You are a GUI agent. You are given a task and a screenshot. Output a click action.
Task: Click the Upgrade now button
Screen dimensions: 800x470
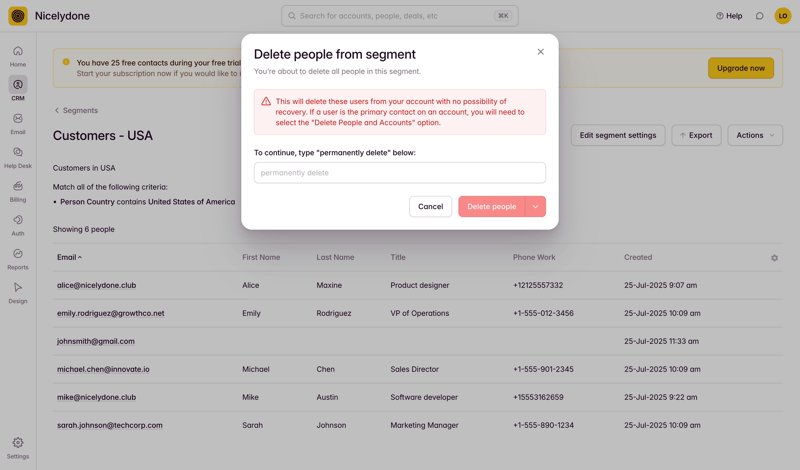pos(741,68)
